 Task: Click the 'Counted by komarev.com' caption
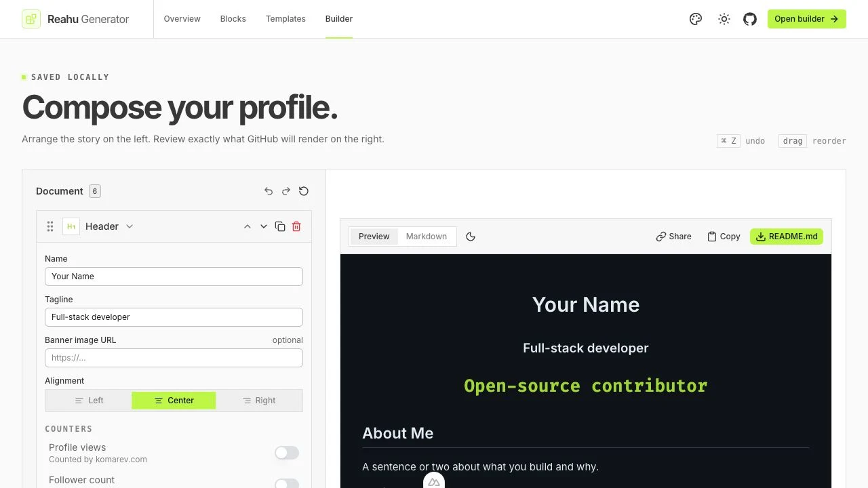pyautogui.click(x=98, y=460)
